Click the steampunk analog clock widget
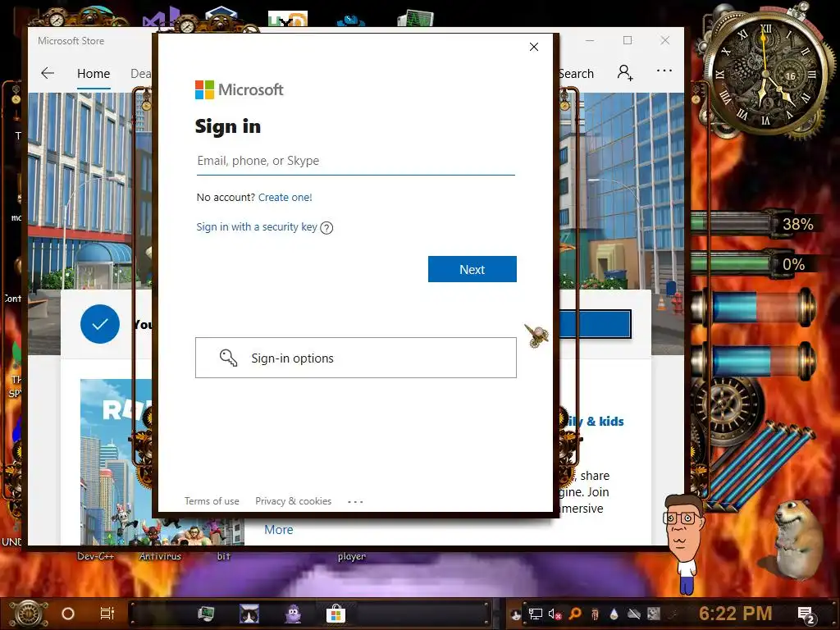The height and width of the screenshot is (630, 840). pos(766,75)
